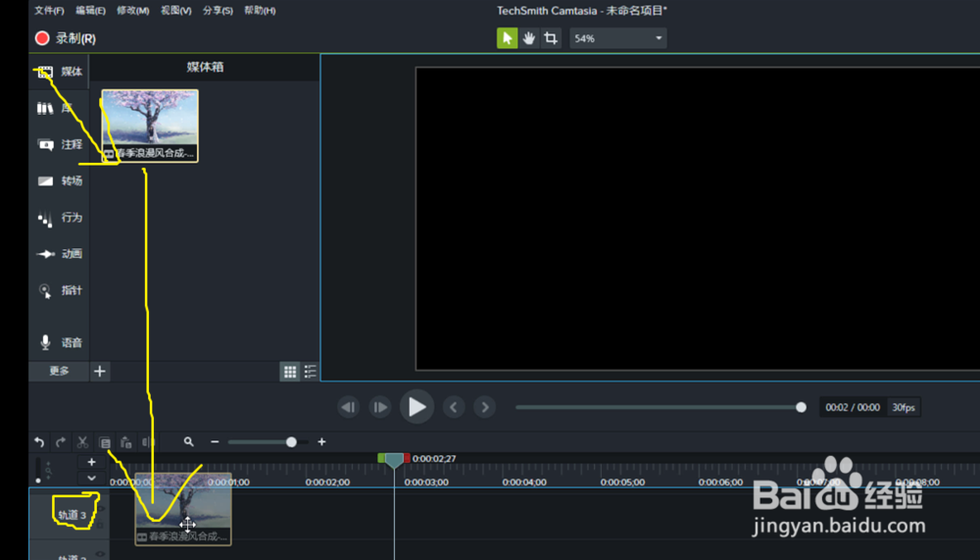Viewport: 980px width, 560px height.
Task: Undo the last action
Action: click(39, 442)
